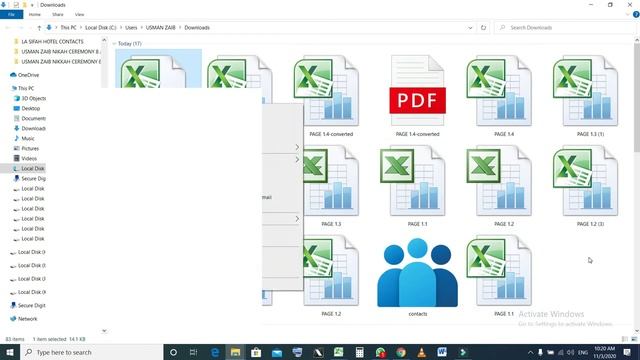Screen dimensions: 640x360
Task: Open the View ribbon tab
Action: (79, 14)
